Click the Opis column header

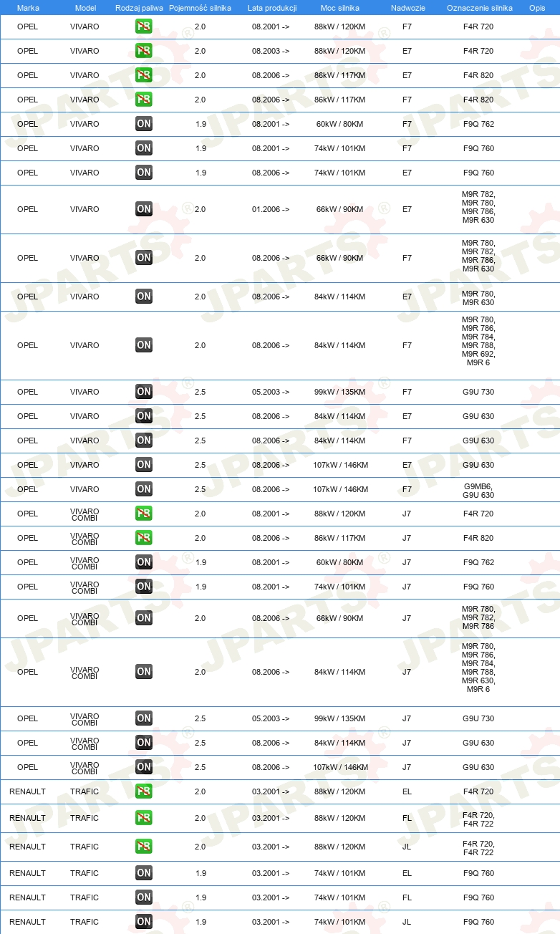point(537,8)
